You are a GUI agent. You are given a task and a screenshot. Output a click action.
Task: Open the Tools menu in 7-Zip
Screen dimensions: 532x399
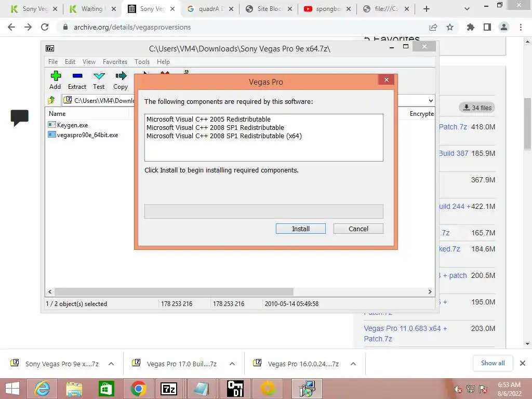point(142,62)
